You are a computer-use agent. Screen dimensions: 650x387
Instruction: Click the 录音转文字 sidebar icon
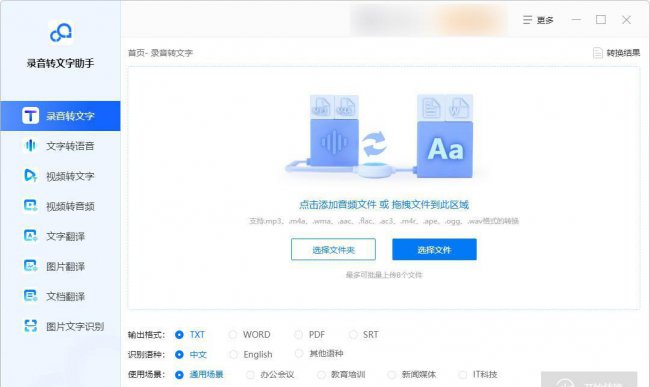point(30,116)
